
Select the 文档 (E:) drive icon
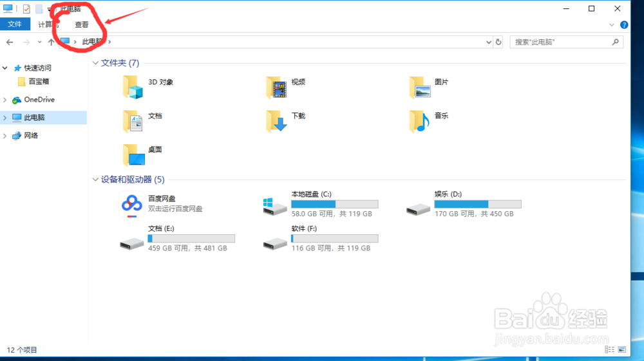pos(132,244)
